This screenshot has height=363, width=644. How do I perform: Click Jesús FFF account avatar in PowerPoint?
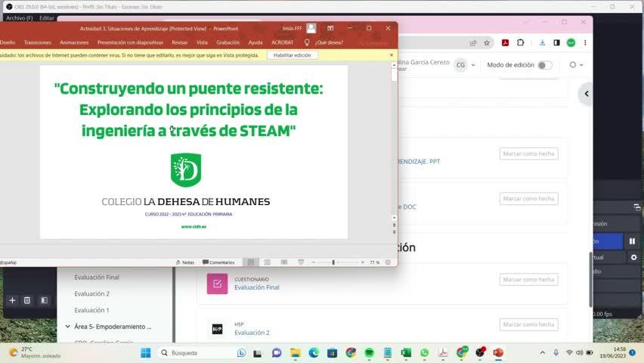(311, 29)
